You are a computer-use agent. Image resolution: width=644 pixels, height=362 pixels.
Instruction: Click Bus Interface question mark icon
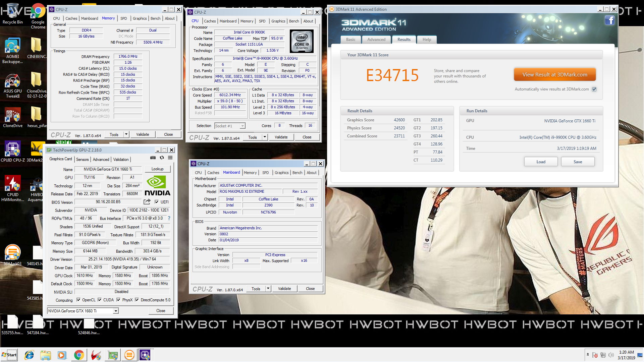(x=169, y=218)
